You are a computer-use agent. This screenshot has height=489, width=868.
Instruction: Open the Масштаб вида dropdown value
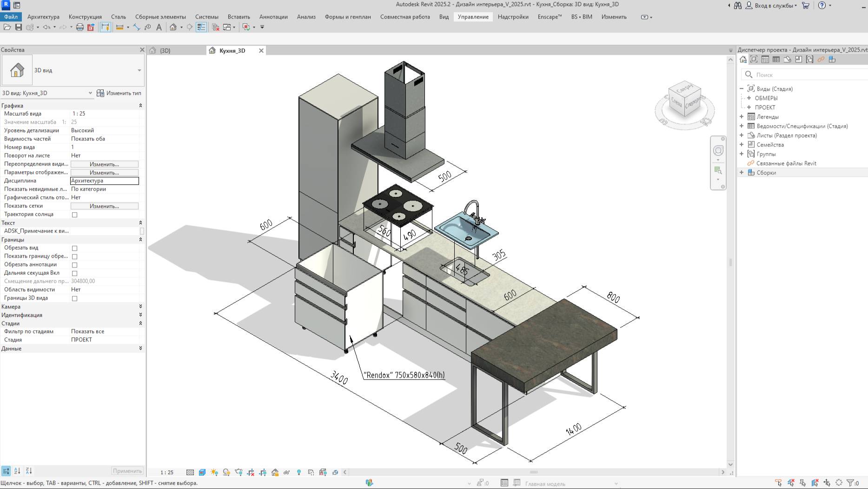[x=105, y=114]
